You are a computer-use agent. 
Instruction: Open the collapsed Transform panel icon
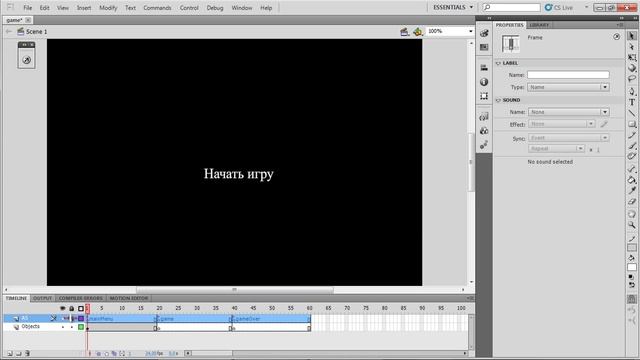coord(484,96)
